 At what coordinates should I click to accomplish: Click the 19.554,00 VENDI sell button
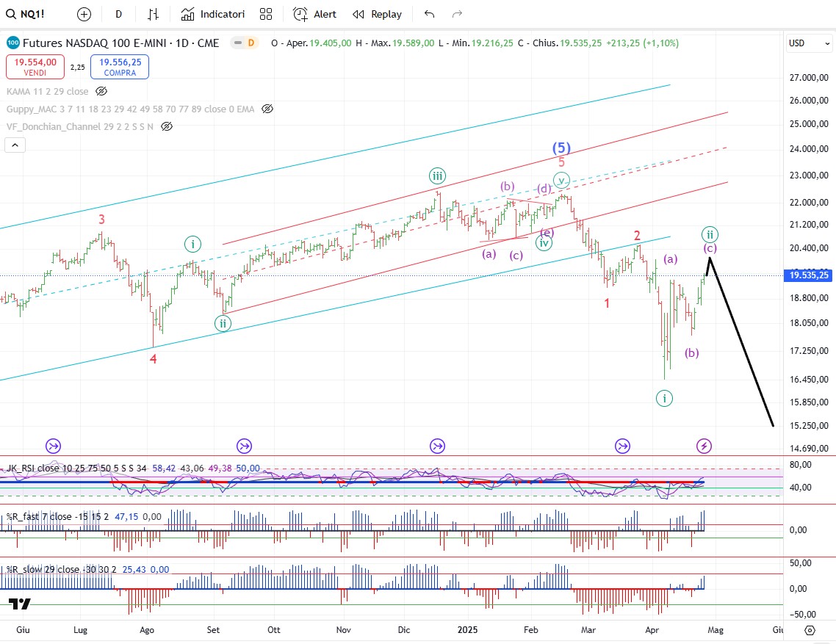(35, 67)
